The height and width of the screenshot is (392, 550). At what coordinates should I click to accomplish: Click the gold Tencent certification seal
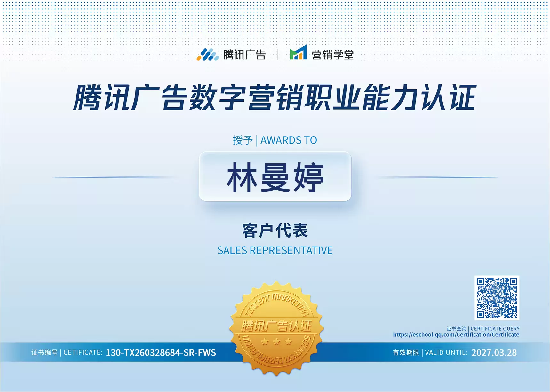pos(276,328)
